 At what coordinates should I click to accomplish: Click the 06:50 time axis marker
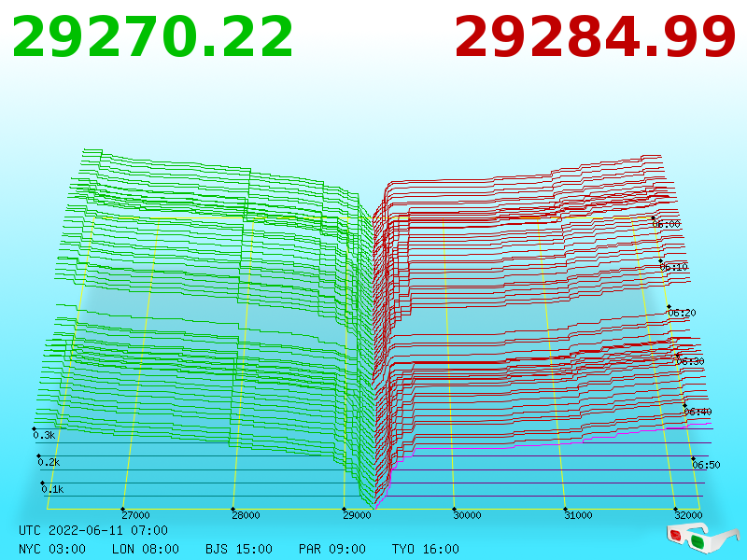(x=706, y=465)
